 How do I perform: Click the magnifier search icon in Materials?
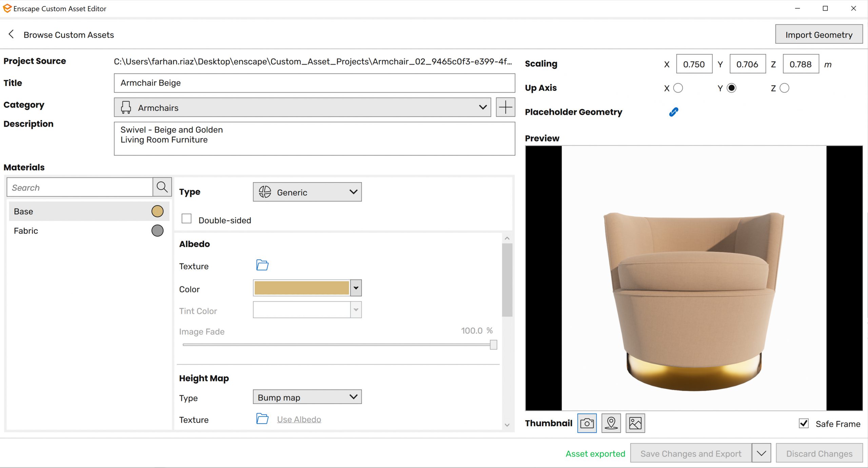click(162, 187)
